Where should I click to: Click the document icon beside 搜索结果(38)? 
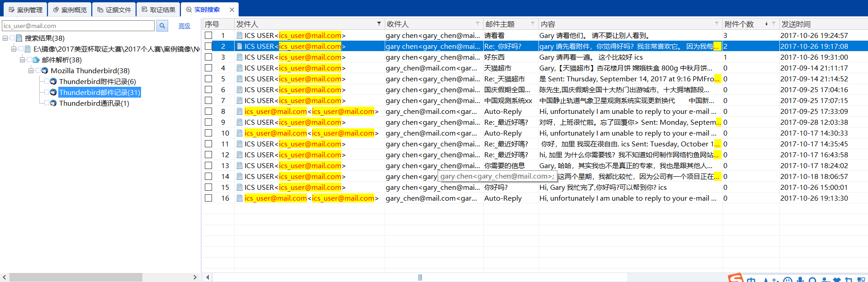pyautogui.click(x=19, y=38)
